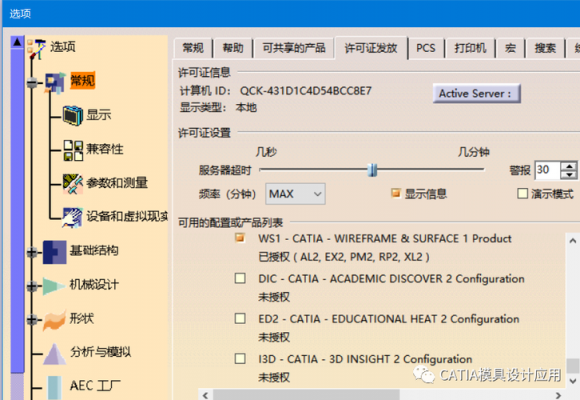Check the ED2 EDUCATIONAL HEAT 2 license
The height and width of the screenshot is (400, 580).
240,318
